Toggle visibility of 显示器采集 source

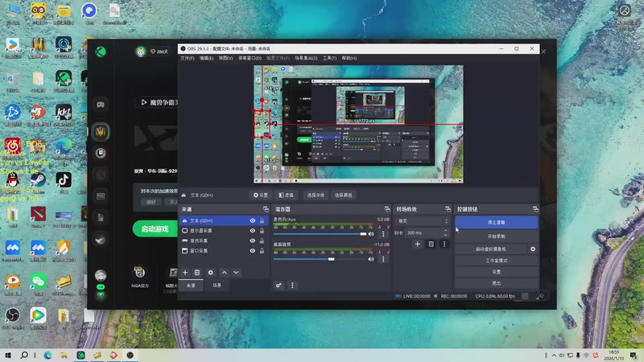[x=253, y=231]
